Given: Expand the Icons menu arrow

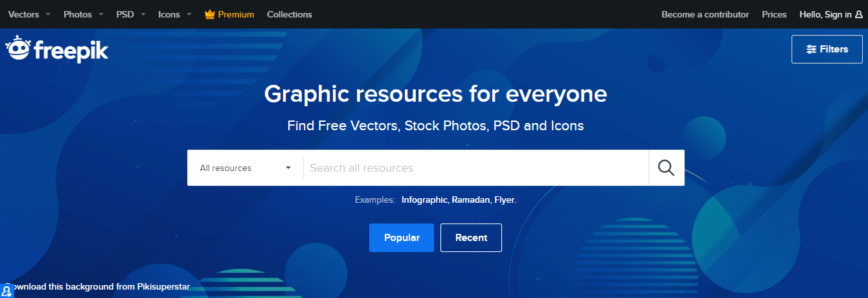Looking at the screenshot, I should click(189, 14).
